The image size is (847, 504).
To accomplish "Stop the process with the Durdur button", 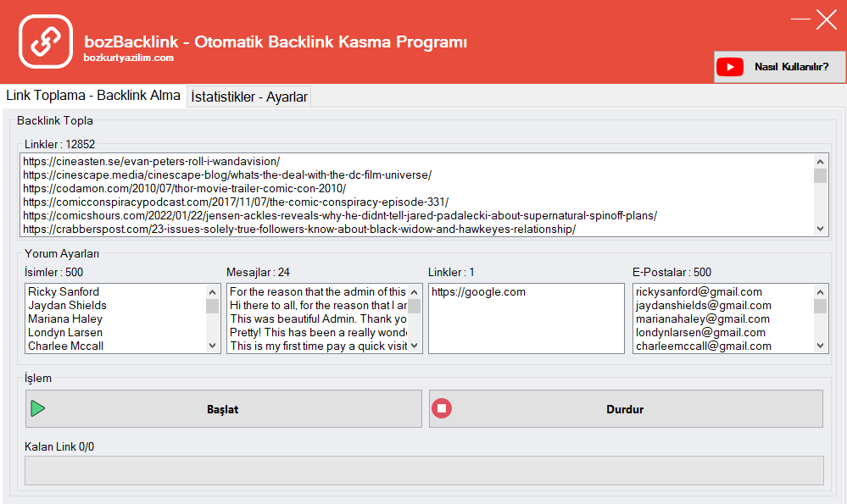I will (626, 409).
